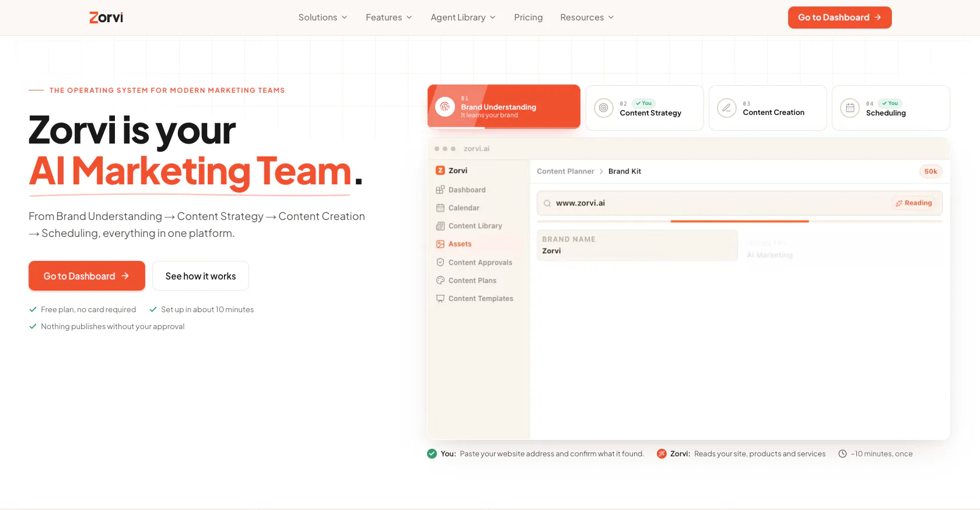
Task: Click the www.zorvi.ai URL input field
Action: (740, 203)
